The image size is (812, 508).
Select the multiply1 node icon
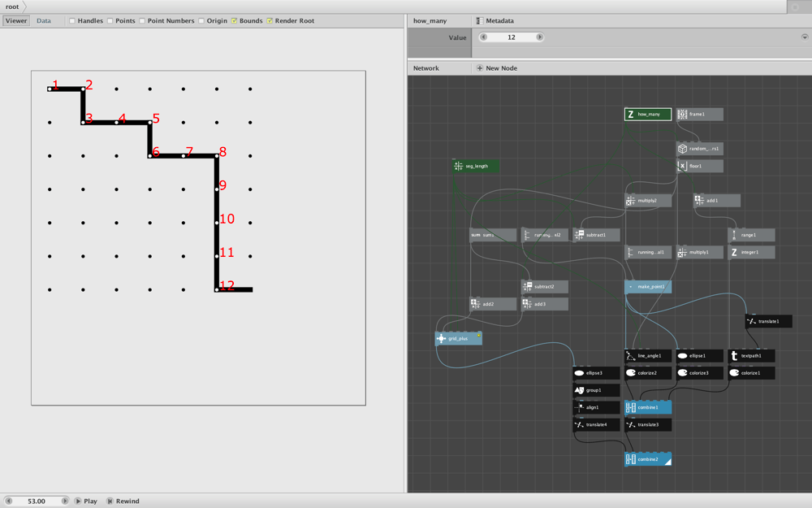point(682,253)
